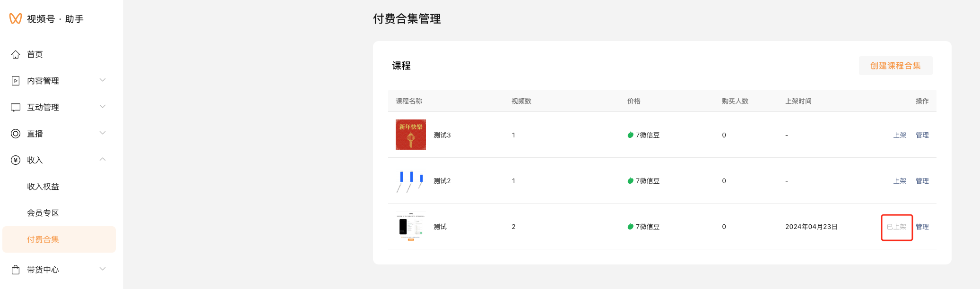Click the 视频号助手 butterfly logo icon
This screenshot has width=980, height=289.
click(16, 18)
